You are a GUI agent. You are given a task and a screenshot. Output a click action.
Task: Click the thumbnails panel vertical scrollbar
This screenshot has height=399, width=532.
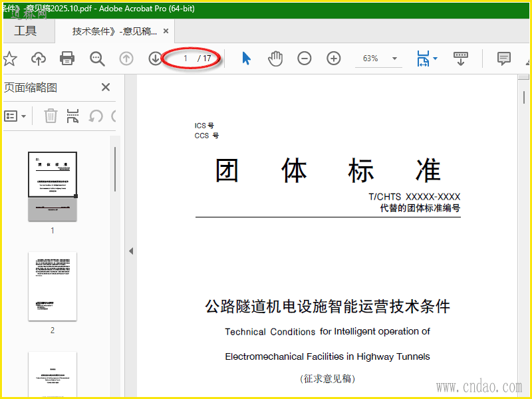[x=115, y=169]
